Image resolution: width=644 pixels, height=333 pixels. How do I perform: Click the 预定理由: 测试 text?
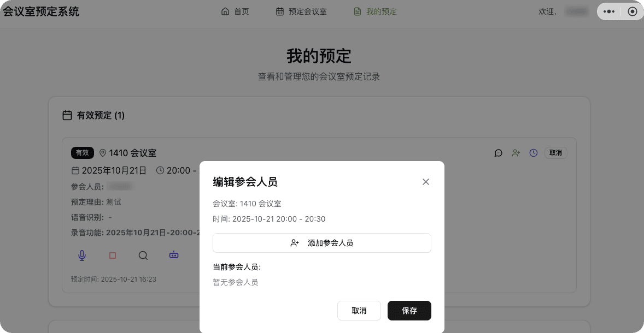(96, 202)
